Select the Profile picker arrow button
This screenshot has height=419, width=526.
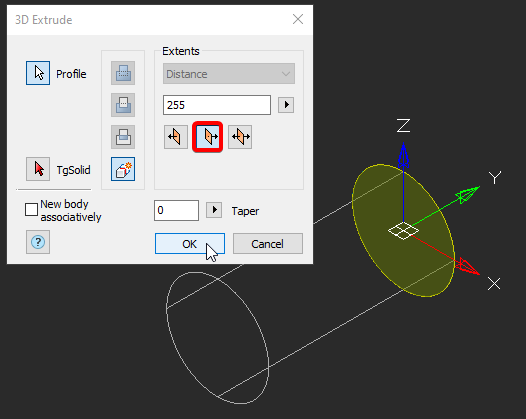(x=38, y=73)
